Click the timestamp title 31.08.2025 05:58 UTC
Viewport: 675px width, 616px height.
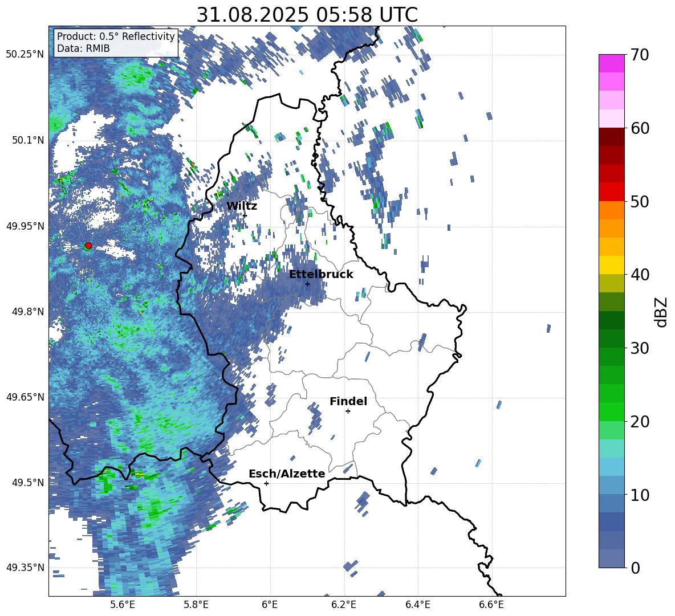(307, 15)
